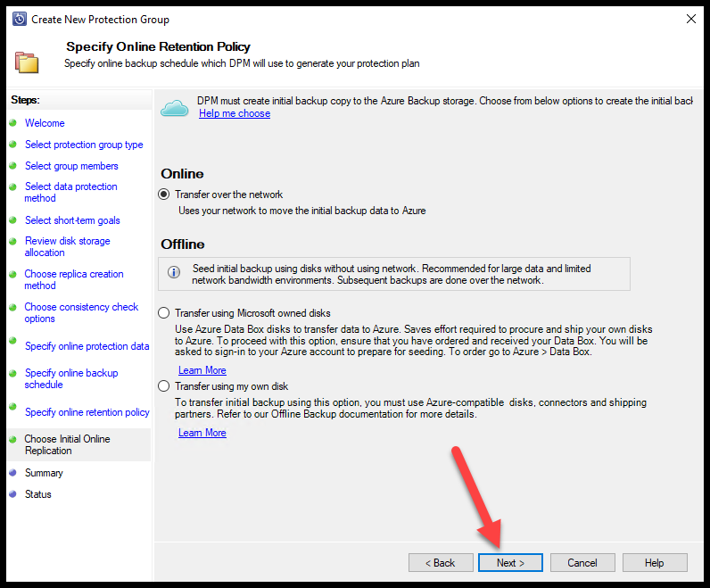
Task: Open Learn More under Microsoft owned disks
Action: [x=202, y=370]
